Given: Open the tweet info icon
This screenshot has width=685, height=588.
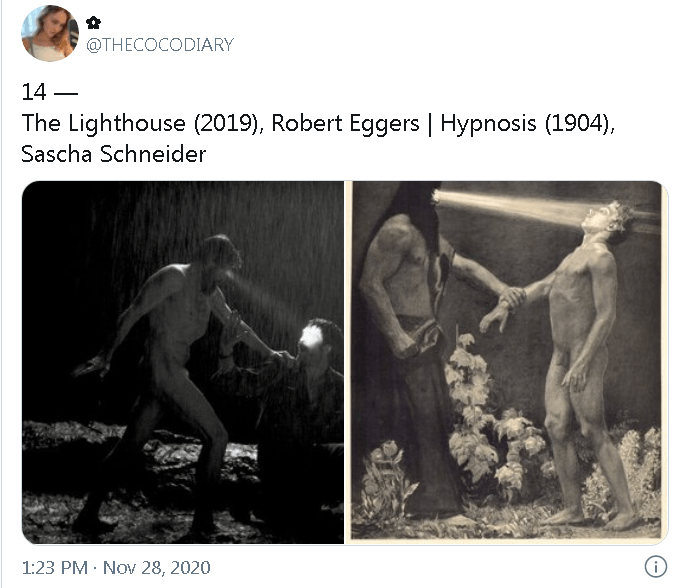Looking at the screenshot, I should 655,567.
